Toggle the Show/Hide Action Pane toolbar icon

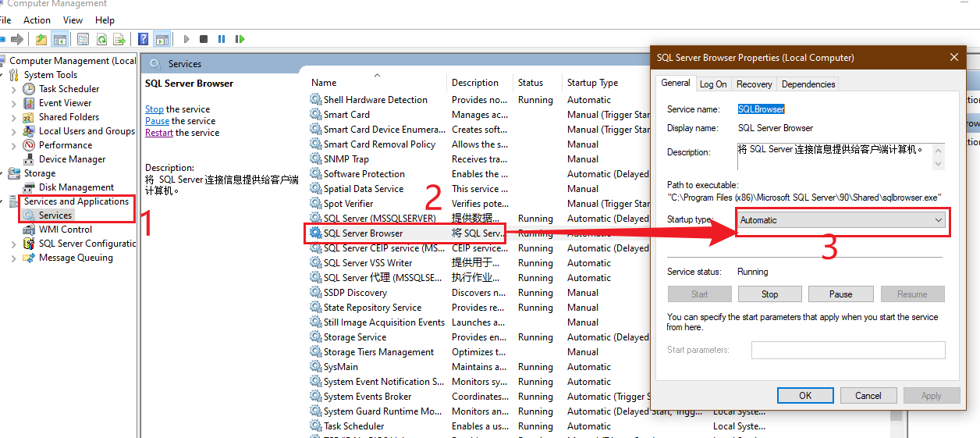[162, 39]
